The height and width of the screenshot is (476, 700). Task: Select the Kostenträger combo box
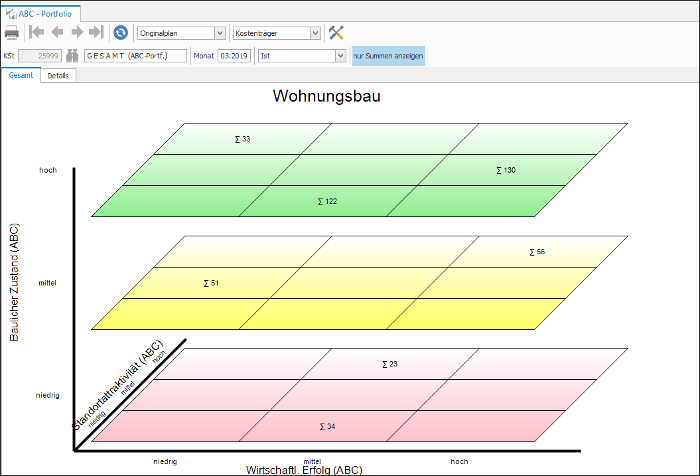[x=277, y=33]
